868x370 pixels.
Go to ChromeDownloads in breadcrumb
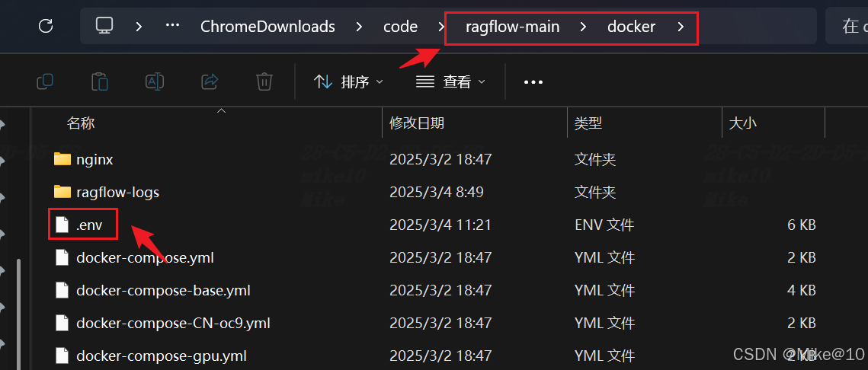pyautogui.click(x=267, y=26)
